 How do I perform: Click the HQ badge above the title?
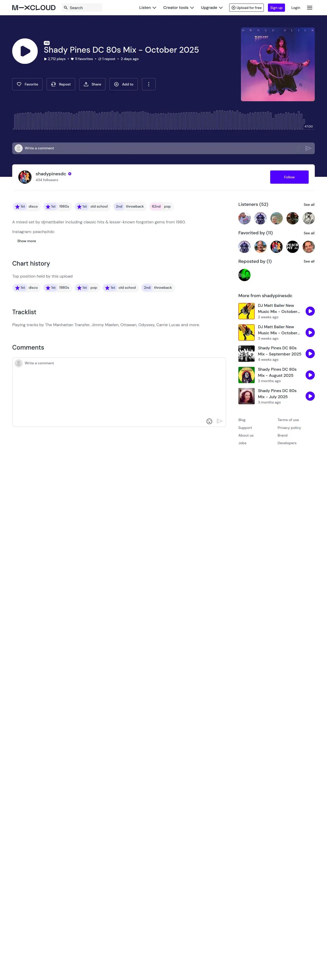pyautogui.click(x=47, y=43)
